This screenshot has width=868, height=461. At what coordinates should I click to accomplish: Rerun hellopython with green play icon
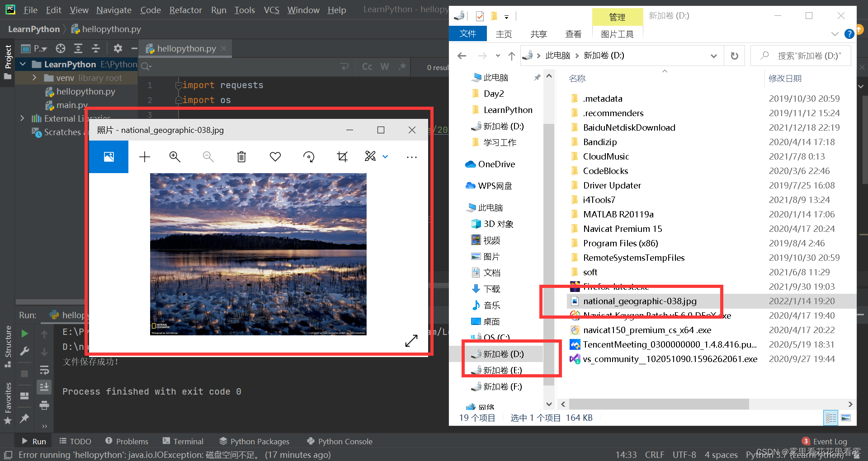click(25, 334)
